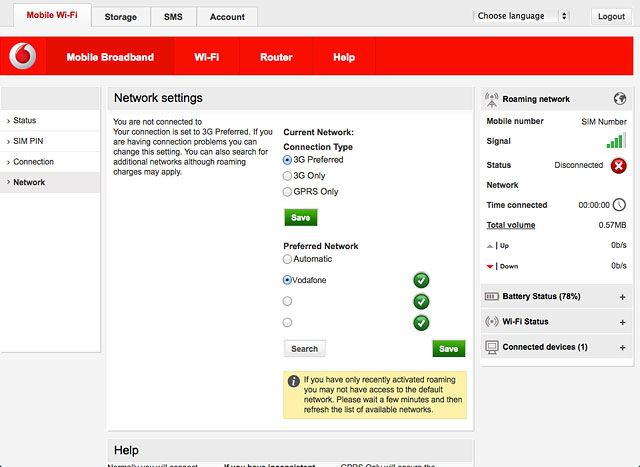
Task: Click the 00:00:00 time connected value
Action: click(x=594, y=205)
